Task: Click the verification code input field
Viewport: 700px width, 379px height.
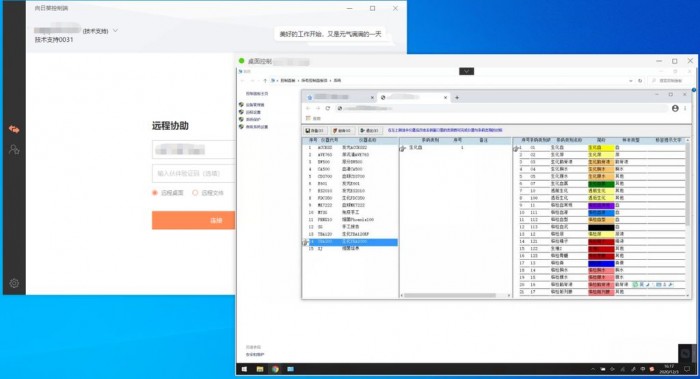Action: (x=193, y=173)
